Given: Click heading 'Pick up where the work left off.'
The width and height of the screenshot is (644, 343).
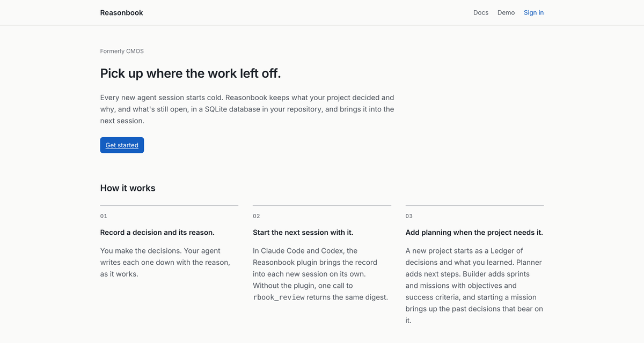Looking at the screenshot, I should tap(191, 73).
